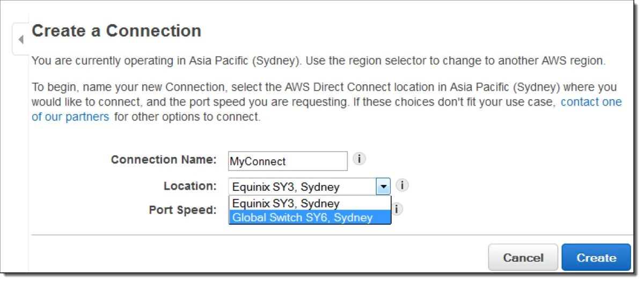Image resolution: width=644 pixels, height=283 pixels.
Task: Click info icon next to Connection Name
Action: [x=359, y=159]
